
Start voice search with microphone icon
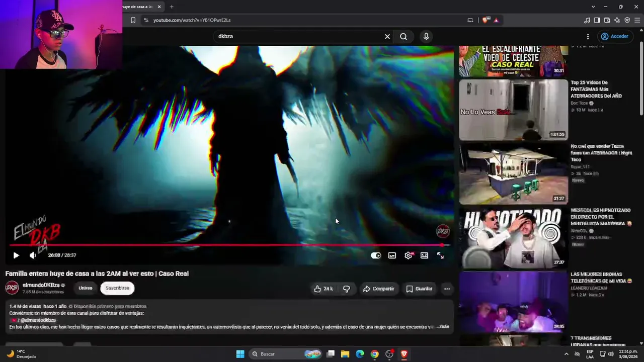426,36
